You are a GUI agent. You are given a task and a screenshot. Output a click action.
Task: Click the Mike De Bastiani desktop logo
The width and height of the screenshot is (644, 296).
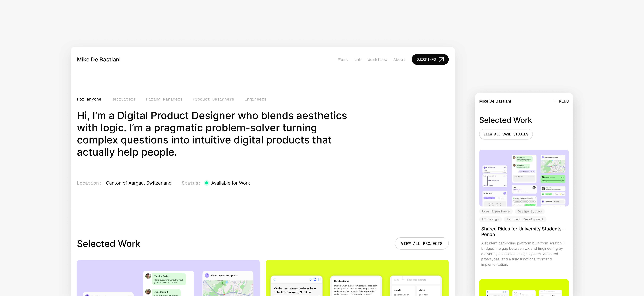coord(99,60)
